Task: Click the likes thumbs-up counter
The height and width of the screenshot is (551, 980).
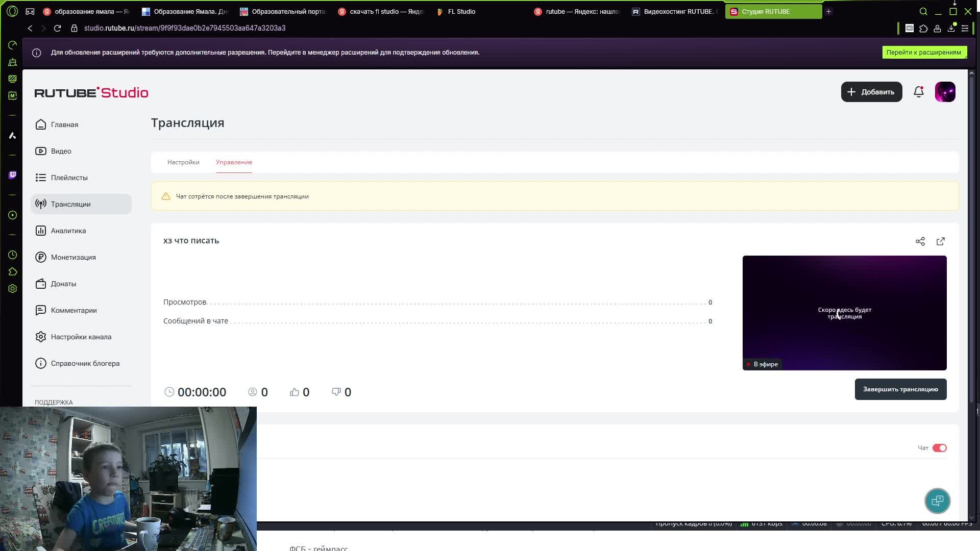Action: (300, 392)
